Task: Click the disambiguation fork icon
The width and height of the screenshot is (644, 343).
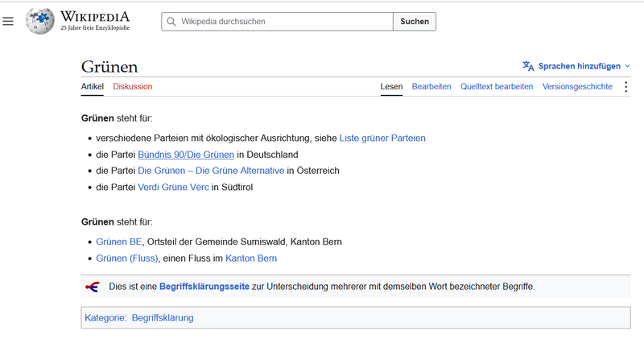Action: (93, 287)
